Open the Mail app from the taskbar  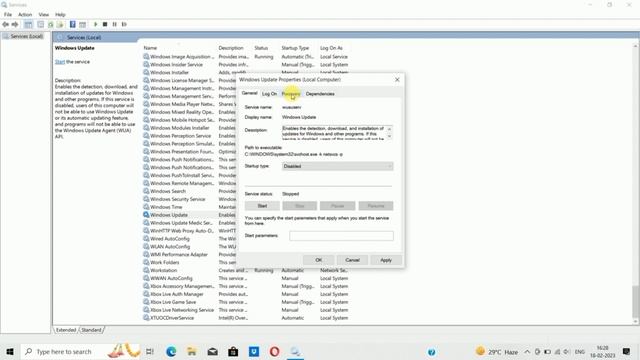[x=212, y=351]
